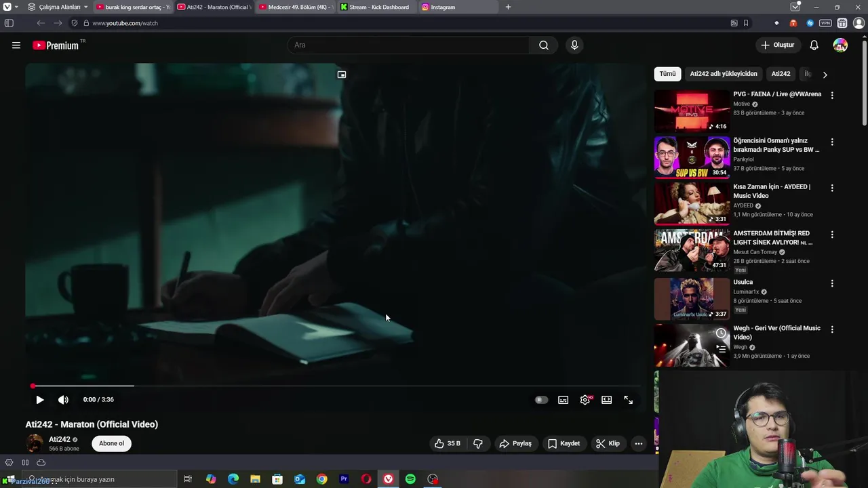The image size is (868, 488).
Task: Open options for Wegh - Geri Ver video
Action: 832,329
